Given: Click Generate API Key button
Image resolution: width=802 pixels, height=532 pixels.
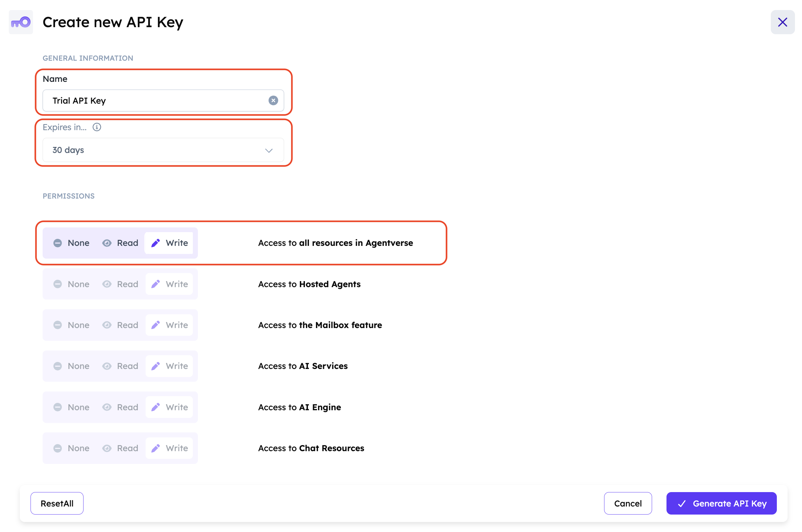Looking at the screenshot, I should point(721,503).
